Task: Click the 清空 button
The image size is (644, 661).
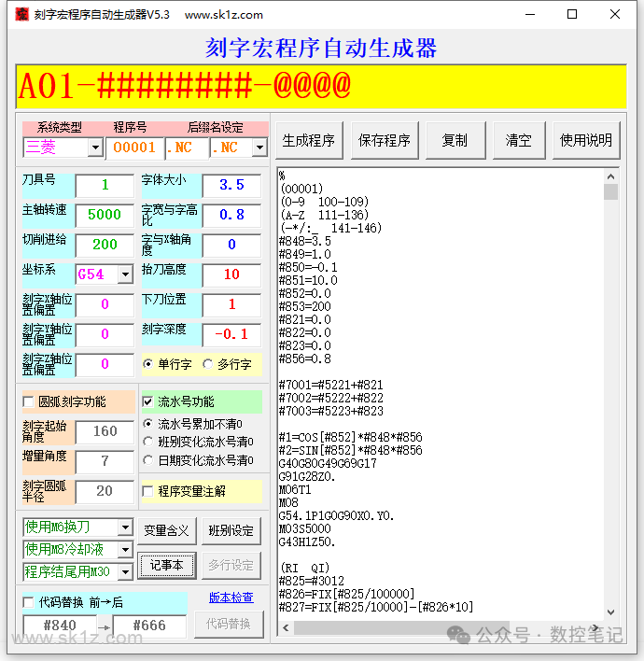Action: click(519, 140)
